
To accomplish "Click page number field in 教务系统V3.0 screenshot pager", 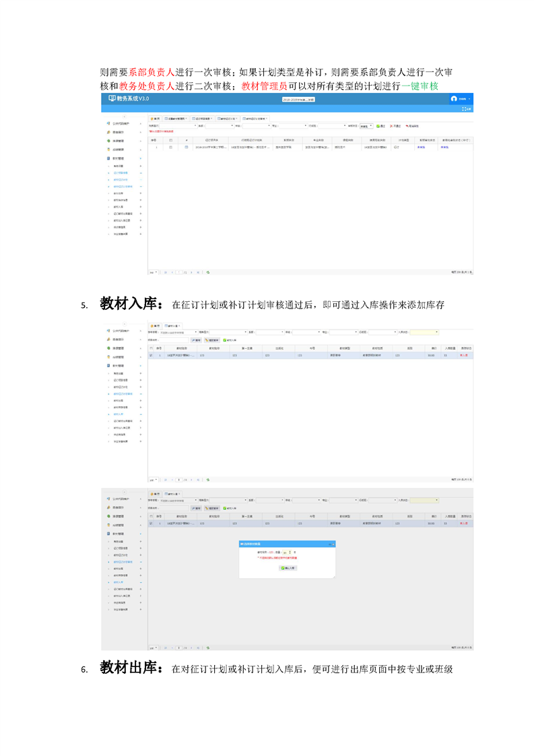I will click(x=179, y=272).
